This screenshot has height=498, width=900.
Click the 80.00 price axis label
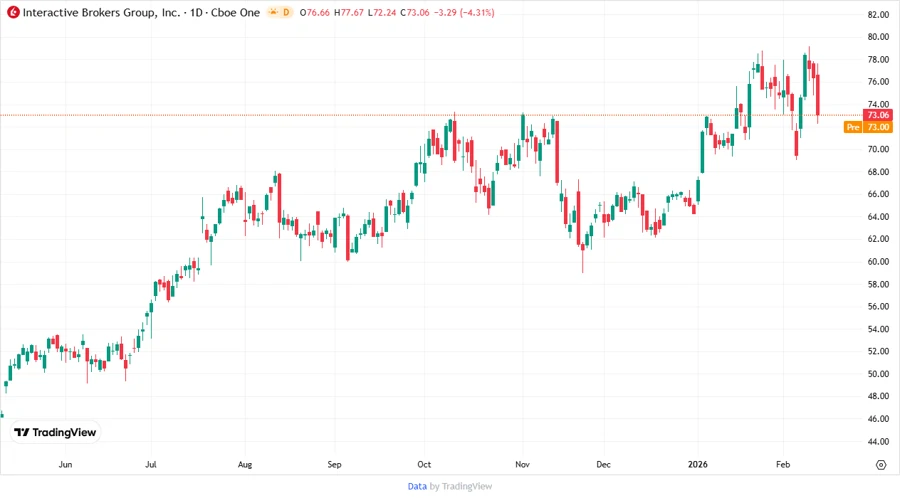click(x=878, y=37)
